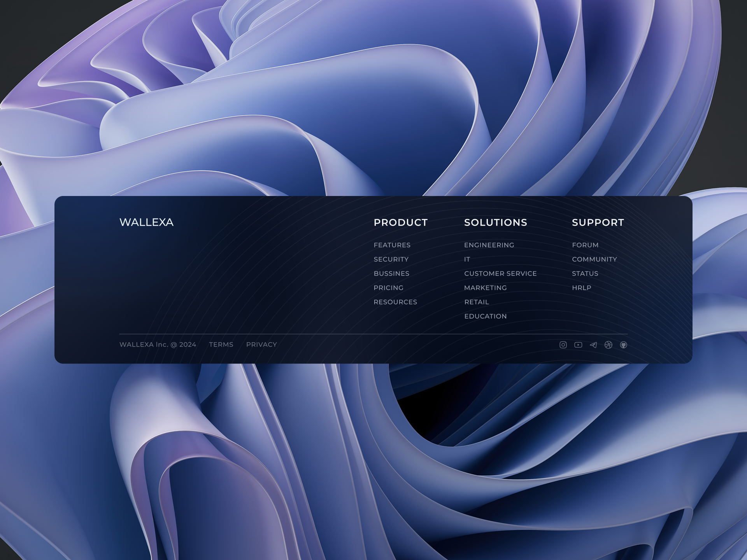Viewport: 747px width, 560px height.
Task: Select the SUPPORT column heading
Action: pos(598,222)
